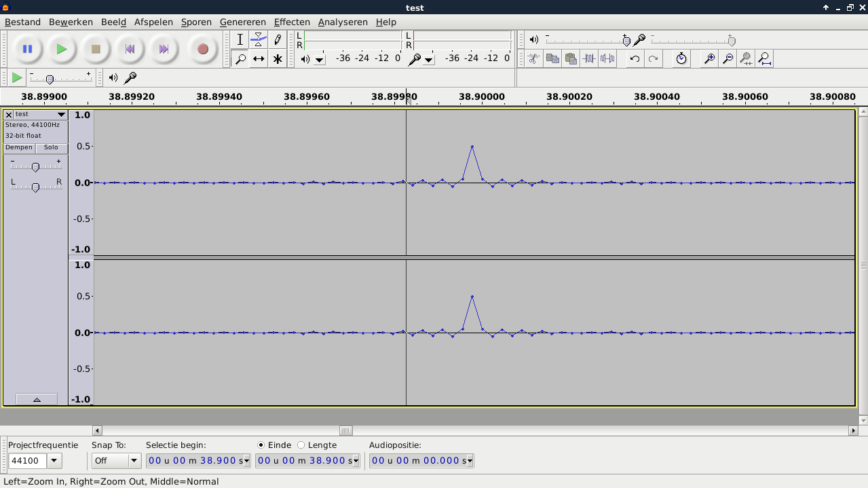The image size is (868, 488).
Task: Select the Lengte radio button
Action: pos(301,445)
